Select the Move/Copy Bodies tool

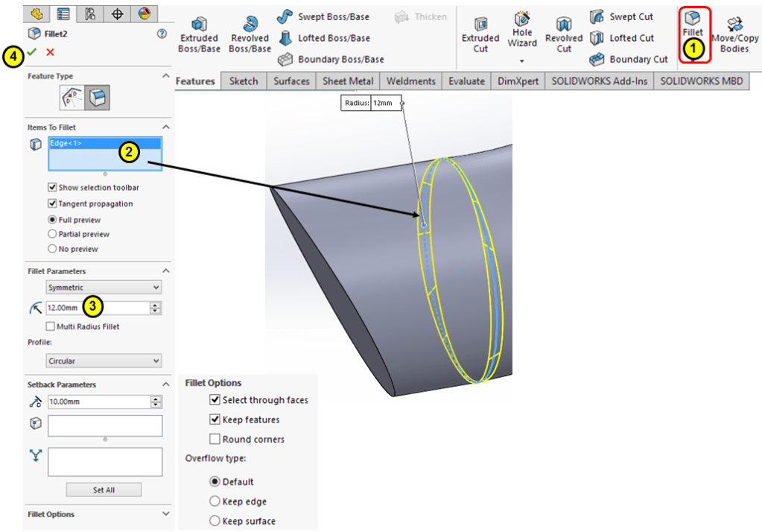[734, 35]
